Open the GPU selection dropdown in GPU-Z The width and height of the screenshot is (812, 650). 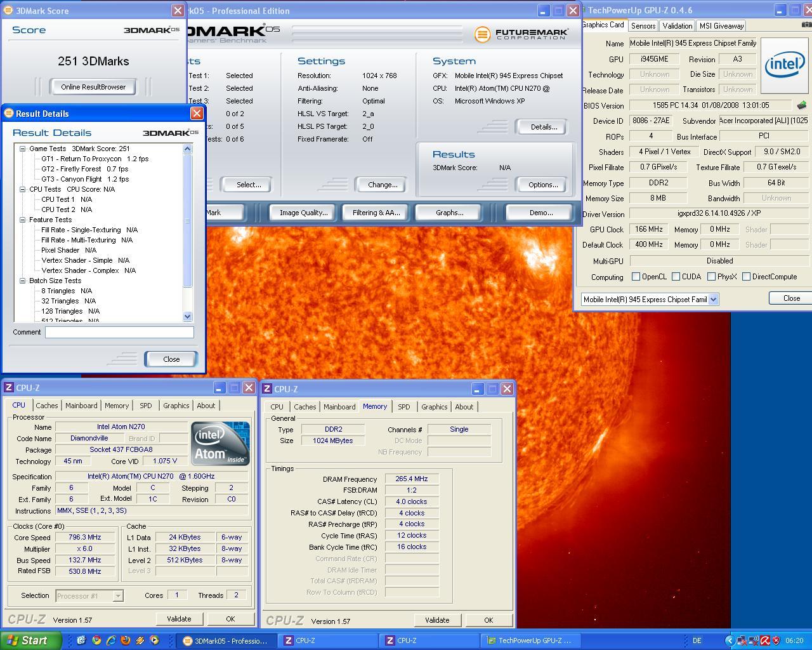tap(713, 299)
